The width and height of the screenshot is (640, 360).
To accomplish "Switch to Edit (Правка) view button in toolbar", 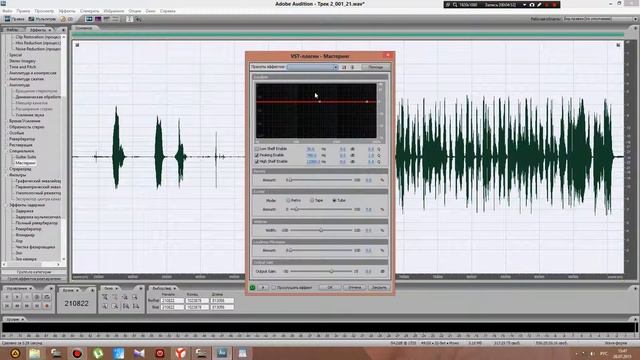I will click(x=14, y=19).
